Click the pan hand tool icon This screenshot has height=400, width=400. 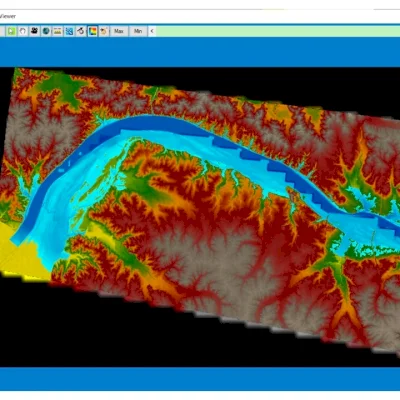pyautogui.click(x=23, y=31)
